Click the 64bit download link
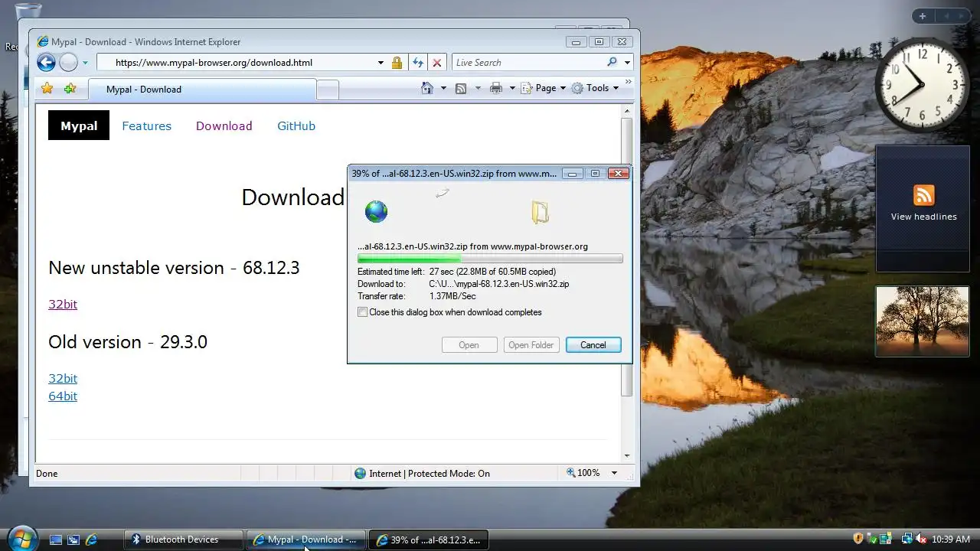 (63, 396)
